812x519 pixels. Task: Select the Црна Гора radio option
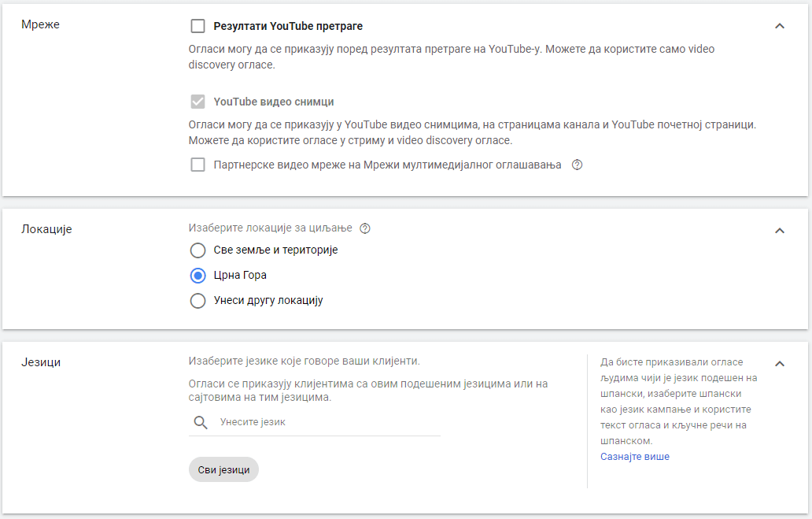197,276
